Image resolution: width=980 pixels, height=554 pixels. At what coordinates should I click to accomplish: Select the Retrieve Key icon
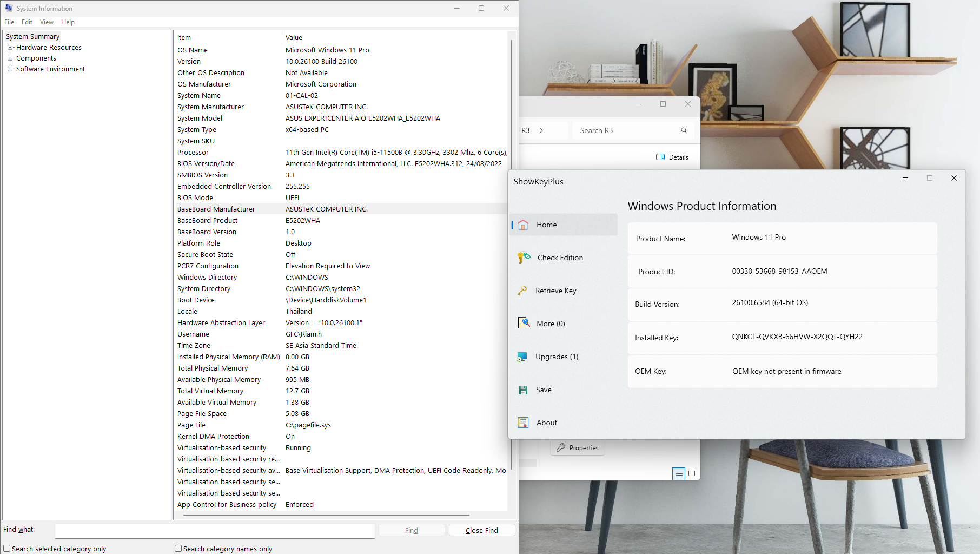pyautogui.click(x=522, y=291)
